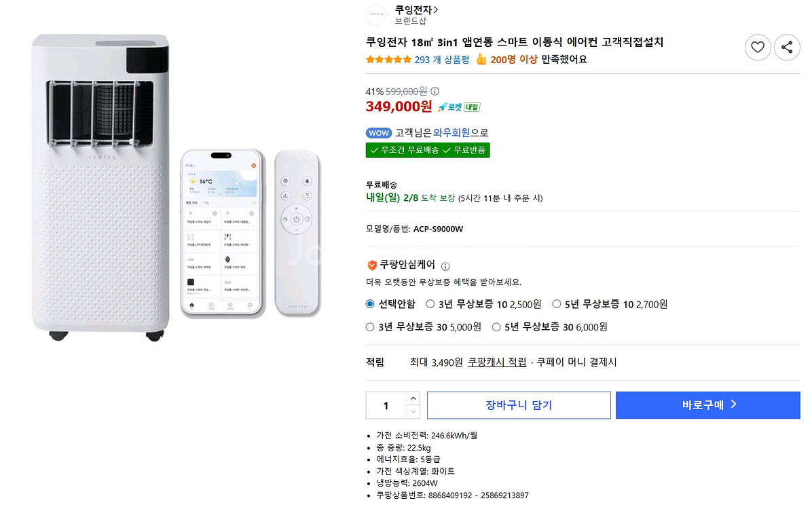The height and width of the screenshot is (509, 812).
Task: Click the WOW membership badge
Action: [x=378, y=132]
